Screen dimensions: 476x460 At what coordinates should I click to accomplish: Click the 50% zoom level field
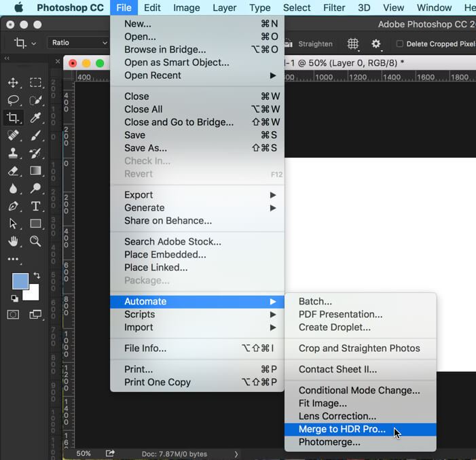[x=83, y=454]
